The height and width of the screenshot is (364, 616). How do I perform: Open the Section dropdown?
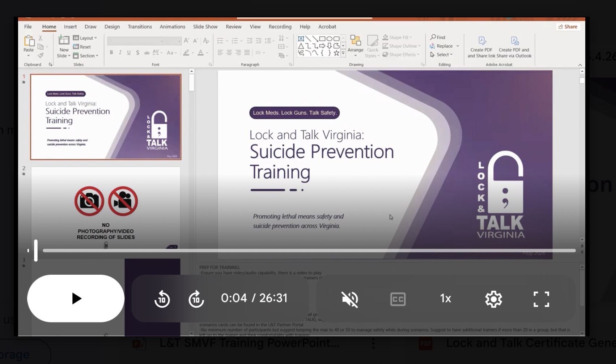tap(86, 56)
